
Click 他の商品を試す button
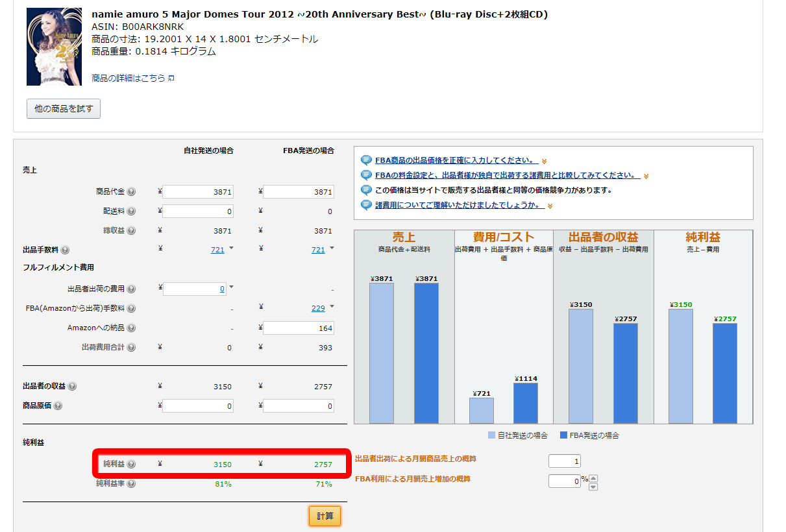click(64, 109)
